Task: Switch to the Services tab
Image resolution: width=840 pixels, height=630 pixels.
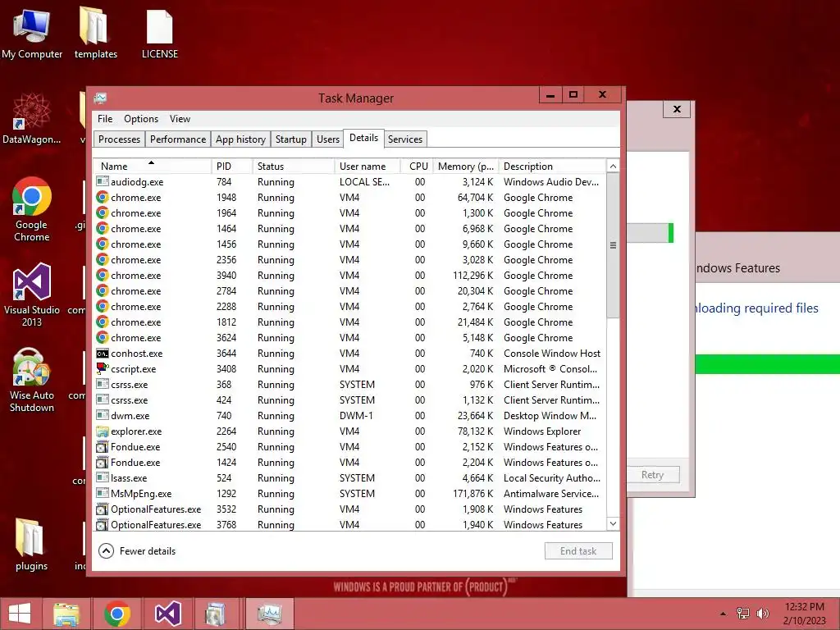Action: point(405,139)
